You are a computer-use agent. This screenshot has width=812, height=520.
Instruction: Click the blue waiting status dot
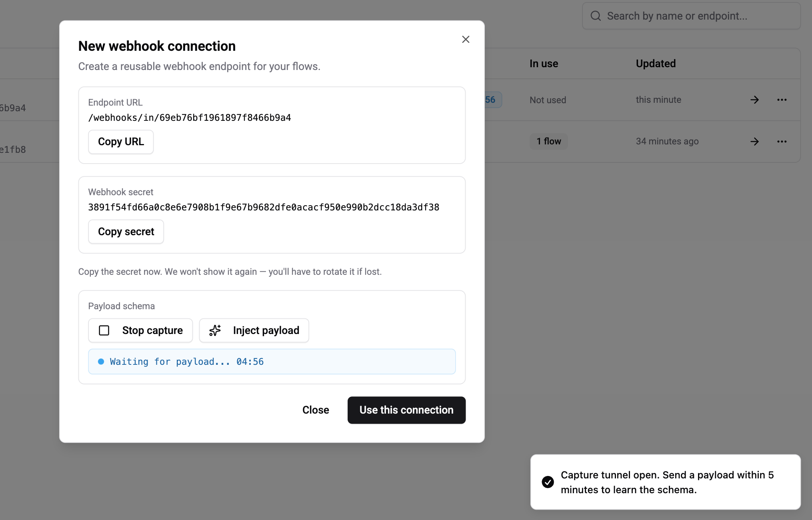(102, 361)
